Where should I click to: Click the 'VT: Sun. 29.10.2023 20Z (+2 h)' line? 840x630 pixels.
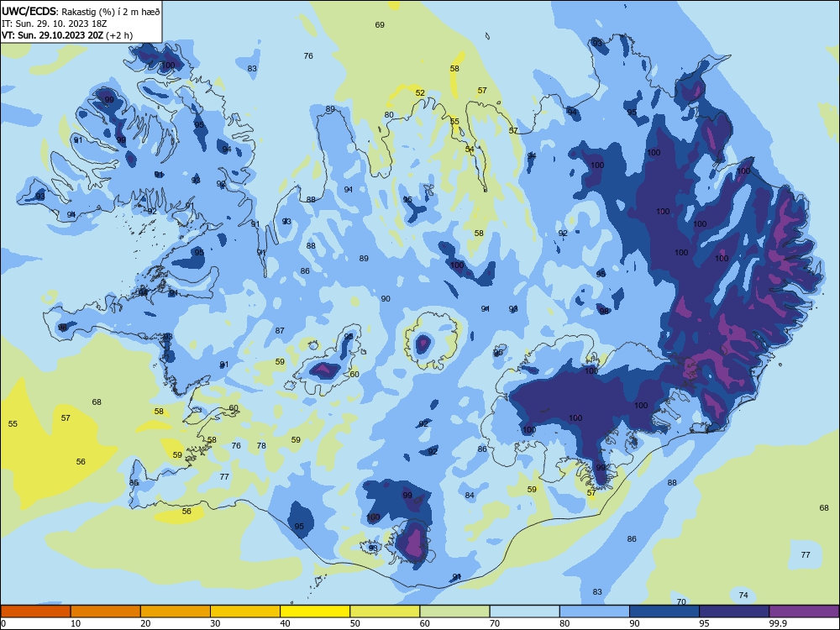[67, 35]
